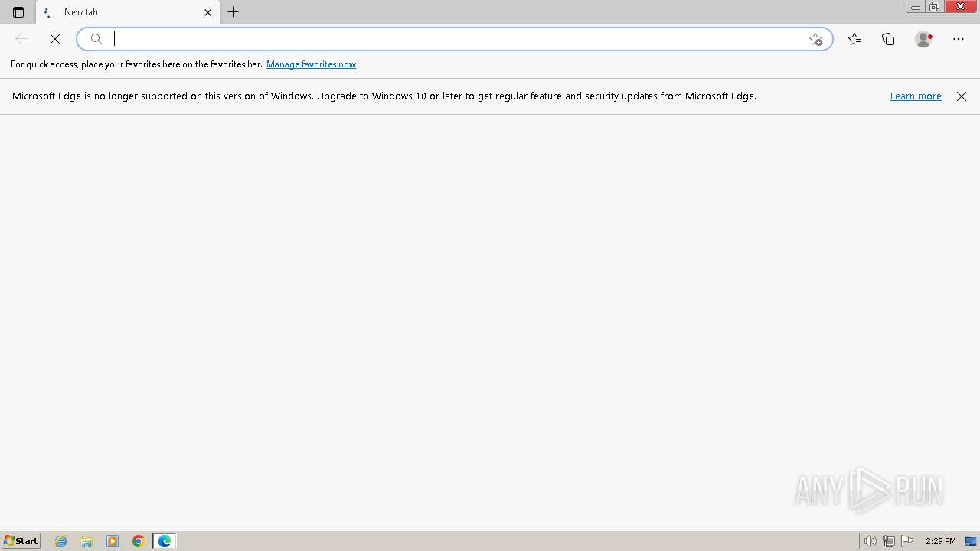Click the search icon in address bar

pos(96,39)
